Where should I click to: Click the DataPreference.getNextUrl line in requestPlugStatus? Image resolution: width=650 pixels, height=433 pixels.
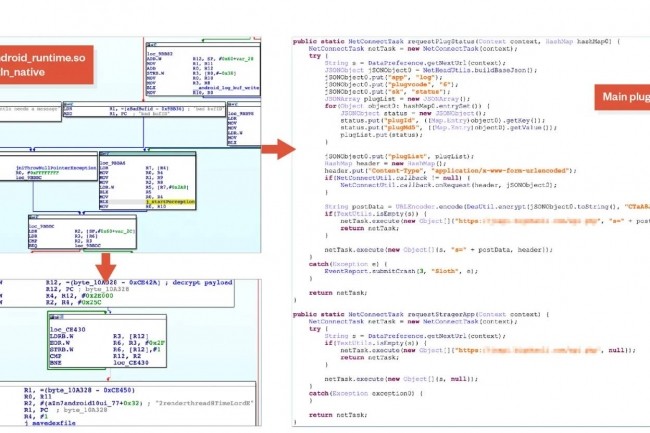coord(400,61)
